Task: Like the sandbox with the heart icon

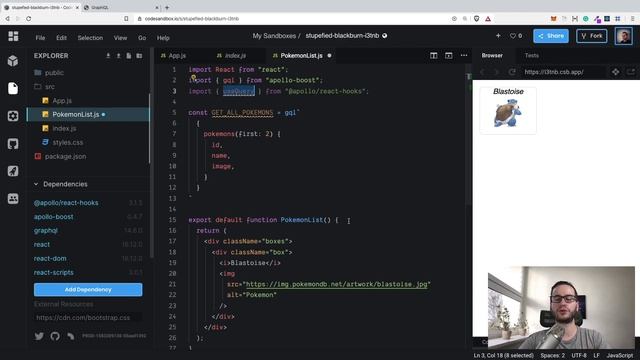Action: (513, 36)
